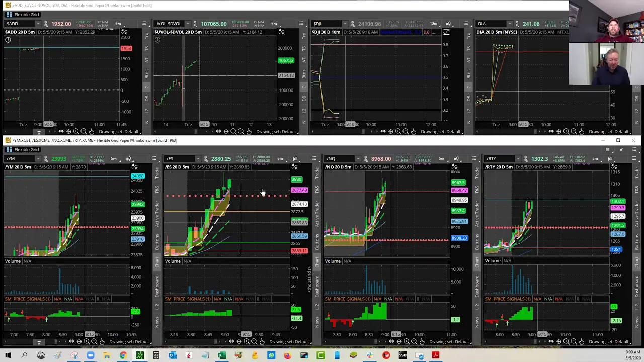Open the /ES chart hamburger menu
This screenshot has width=644, height=362.
click(x=314, y=159)
